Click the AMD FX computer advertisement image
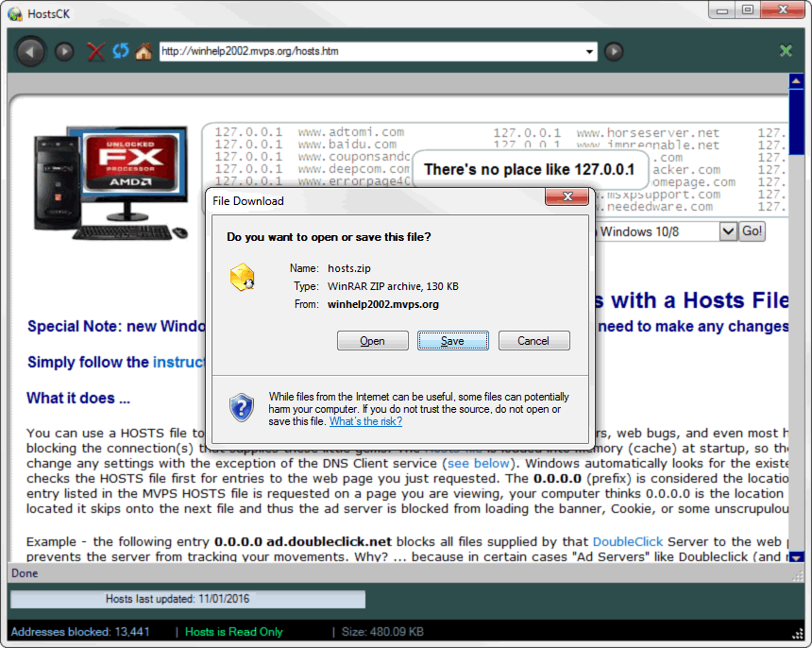 click(110, 183)
